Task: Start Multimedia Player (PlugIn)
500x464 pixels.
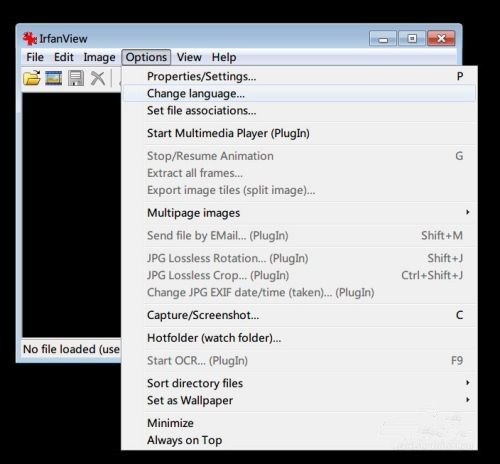Action: pos(299,133)
